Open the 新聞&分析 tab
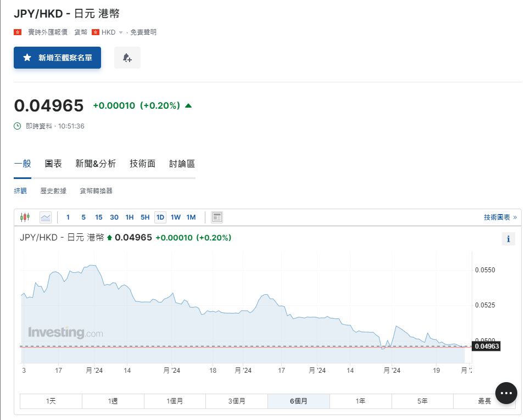 [96, 164]
